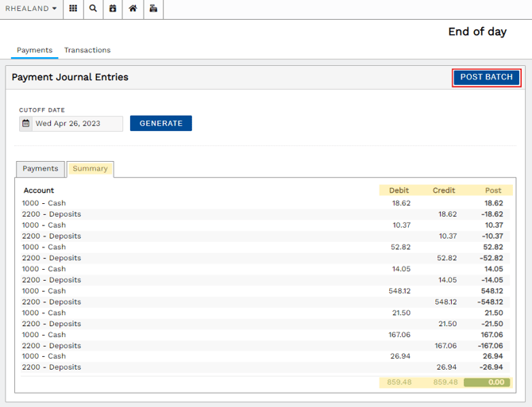This screenshot has width=532, height=407.
Task: Click the Account column header
Action: click(39, 190)
